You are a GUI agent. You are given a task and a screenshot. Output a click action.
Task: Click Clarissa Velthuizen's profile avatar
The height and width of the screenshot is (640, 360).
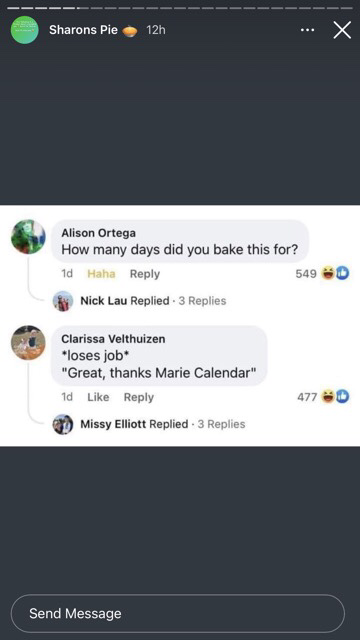point(28,342)
